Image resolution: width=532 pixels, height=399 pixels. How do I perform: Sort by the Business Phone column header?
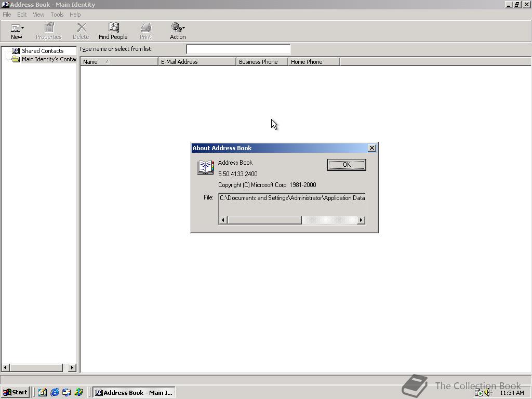tap(262, 62)
